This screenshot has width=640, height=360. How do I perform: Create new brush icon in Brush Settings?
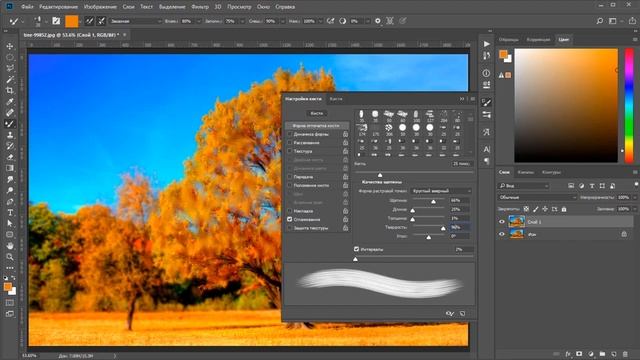coord(462,313)
